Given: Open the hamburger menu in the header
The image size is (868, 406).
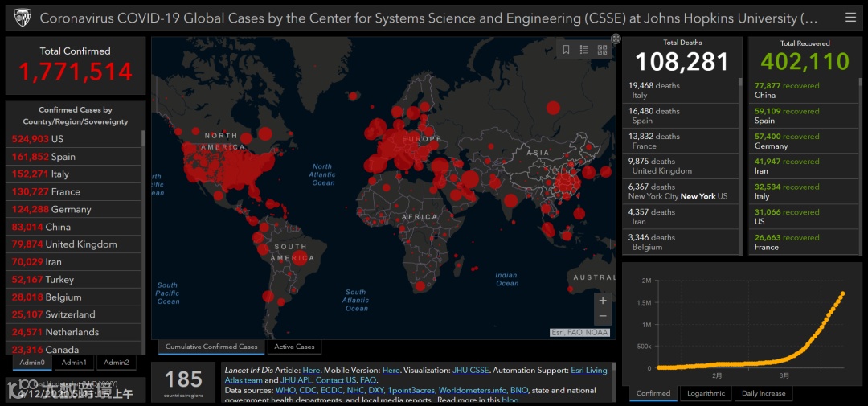Looking at the screenshot, I should click(x=850, y=18).
